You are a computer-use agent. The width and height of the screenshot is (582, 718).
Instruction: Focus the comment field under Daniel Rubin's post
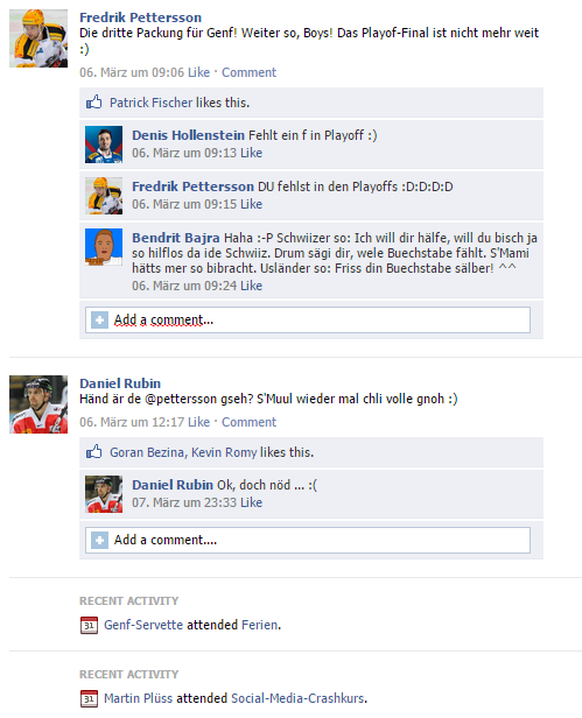point(308,540)
